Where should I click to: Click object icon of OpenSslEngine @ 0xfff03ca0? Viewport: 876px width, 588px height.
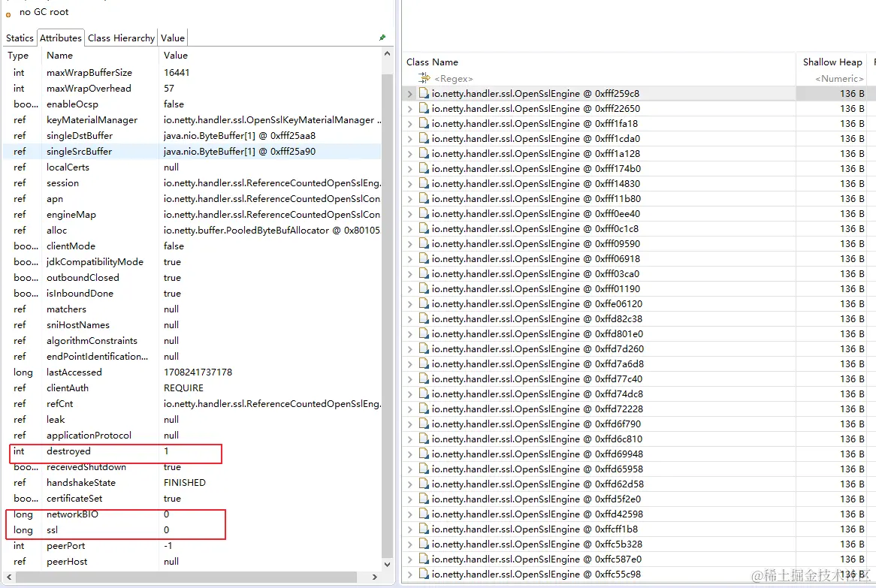tap(424, 274)
